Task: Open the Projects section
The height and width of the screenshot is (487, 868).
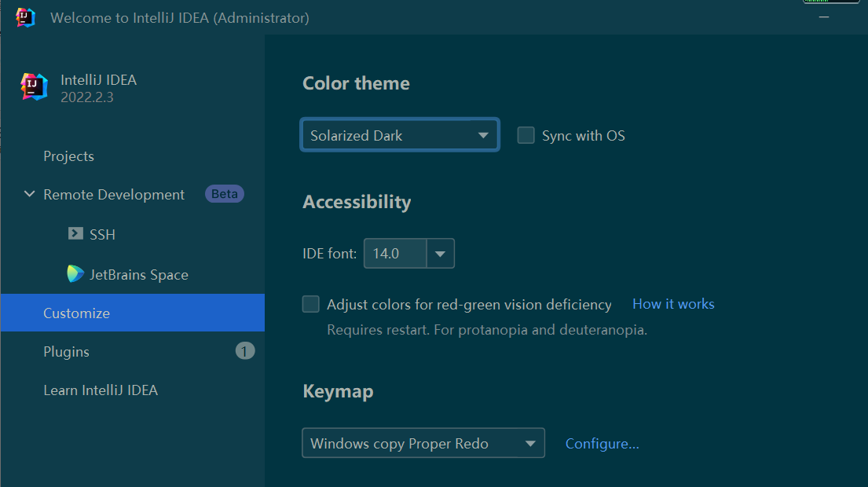Action: coord(68,156)
